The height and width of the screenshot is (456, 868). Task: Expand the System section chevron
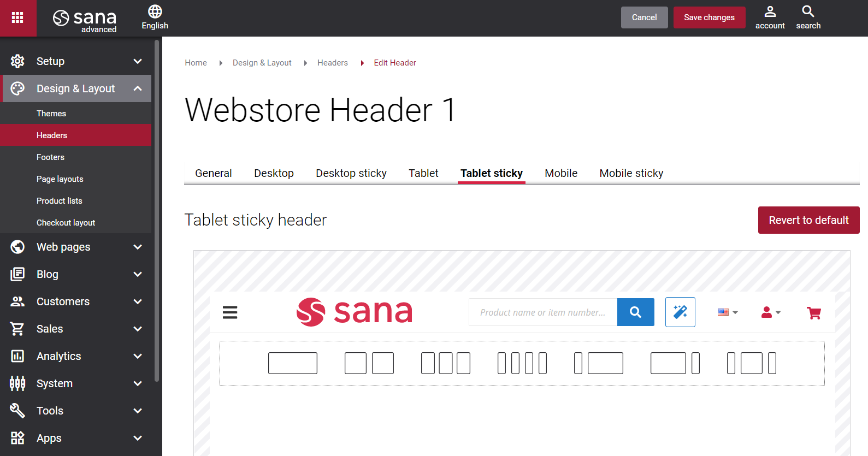click(138, 383)
